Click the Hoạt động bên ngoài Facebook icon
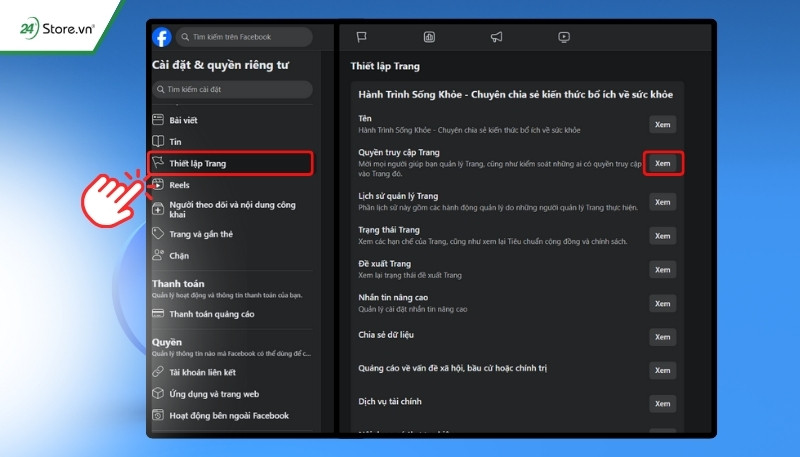Viewport: 800px width, 457px height. 158,415
